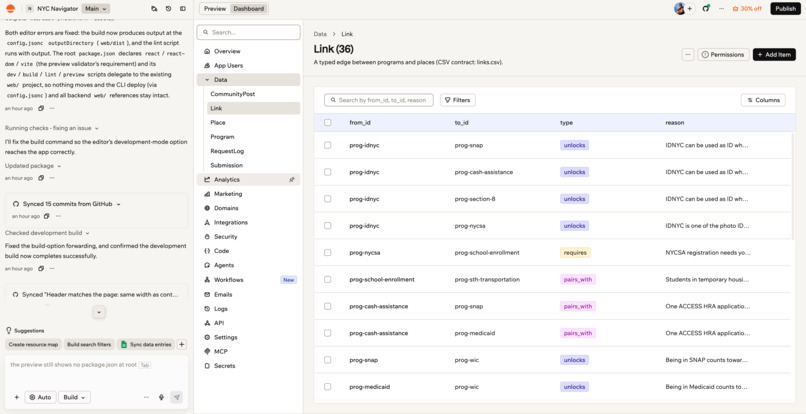Check the row prog-idnyc to prog-nycsa
The height and width of the screenshot is (414, 806).
[327, 225]
